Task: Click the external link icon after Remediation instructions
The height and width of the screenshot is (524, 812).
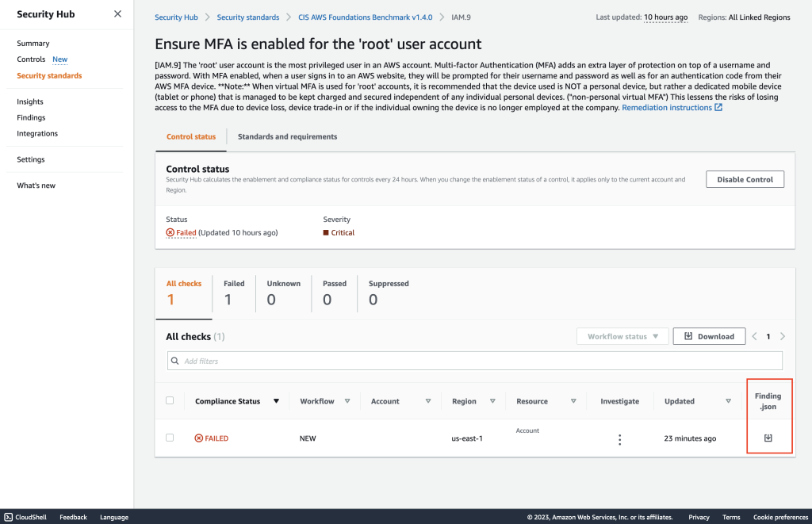Action: [x=718, y=107]
